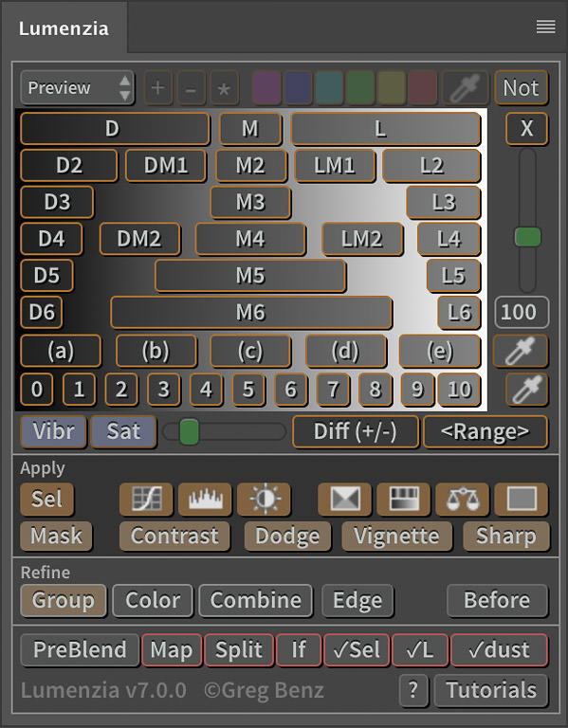Click the 100 value input field
Image resolution: width=568 pixels, height=728 pixels.
(522, 312)
